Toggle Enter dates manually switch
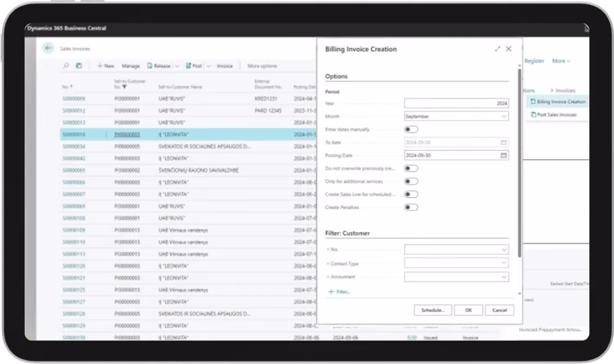The image size is (614, 364). click(x=411, y=130)
